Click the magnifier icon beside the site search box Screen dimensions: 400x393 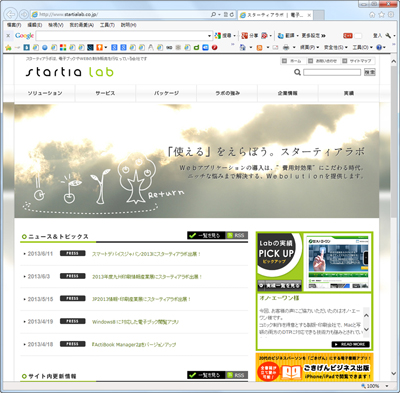[x=297, y=72]
